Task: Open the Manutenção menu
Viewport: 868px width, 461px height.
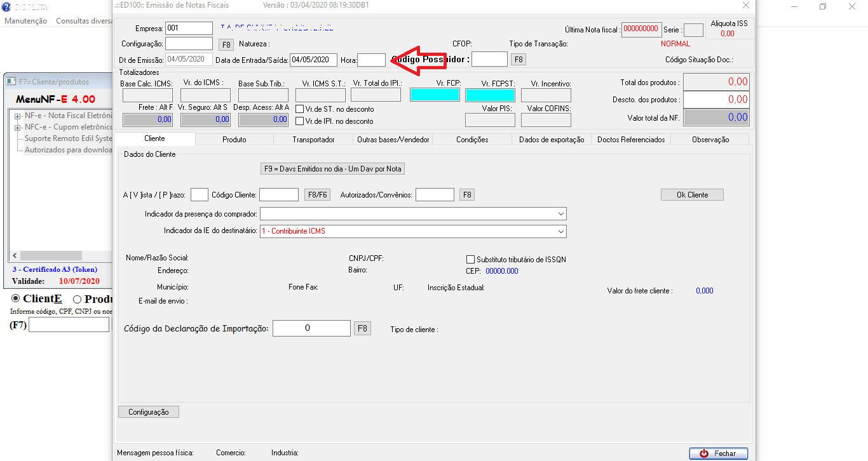Action: [x=25, y=21]
